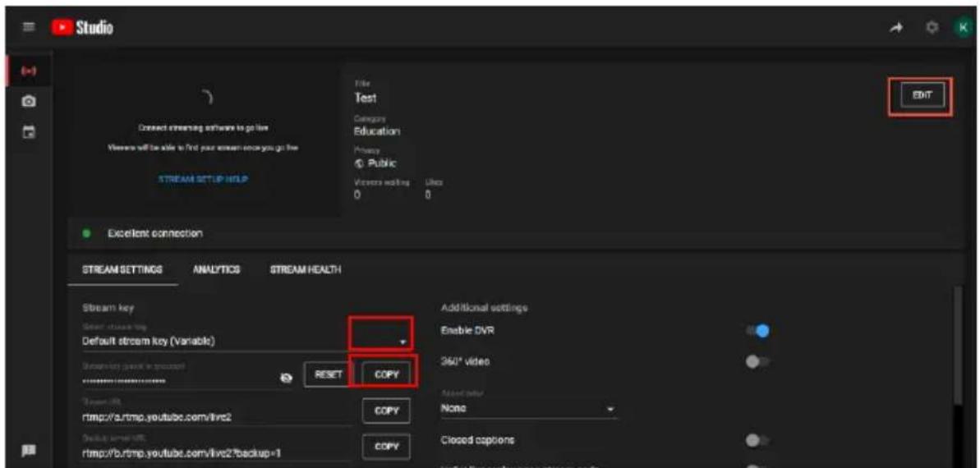980x468 pixels.
Task: Click the green connection status dot
Action: pos(86,234)
